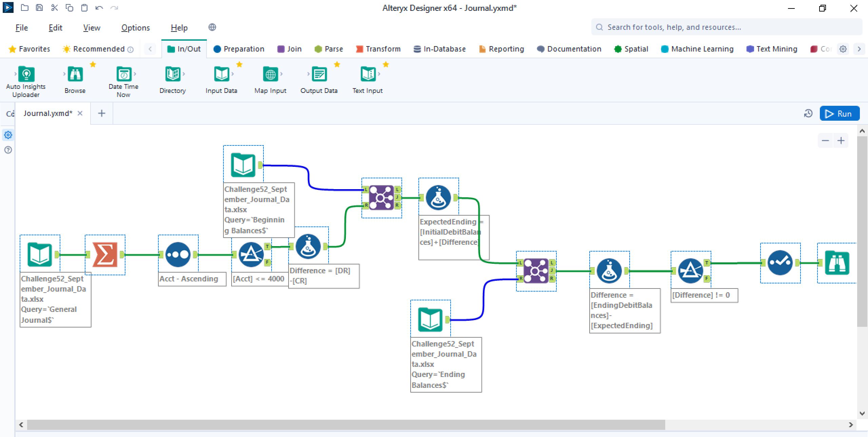
Task: Pick the Directory tool icon
Action: point(173,74)
